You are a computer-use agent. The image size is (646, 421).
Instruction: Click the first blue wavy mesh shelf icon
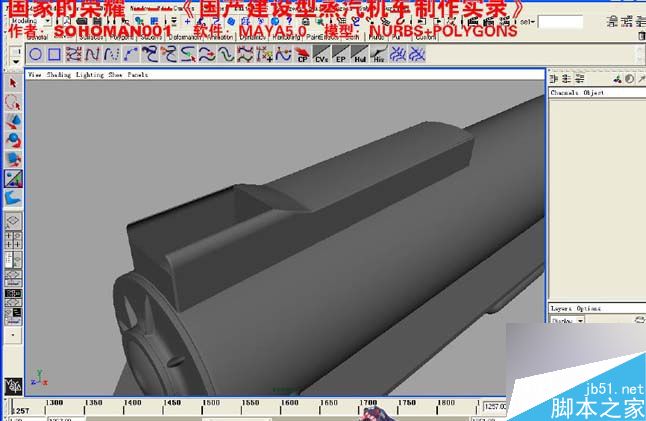[x=398, y=54]
